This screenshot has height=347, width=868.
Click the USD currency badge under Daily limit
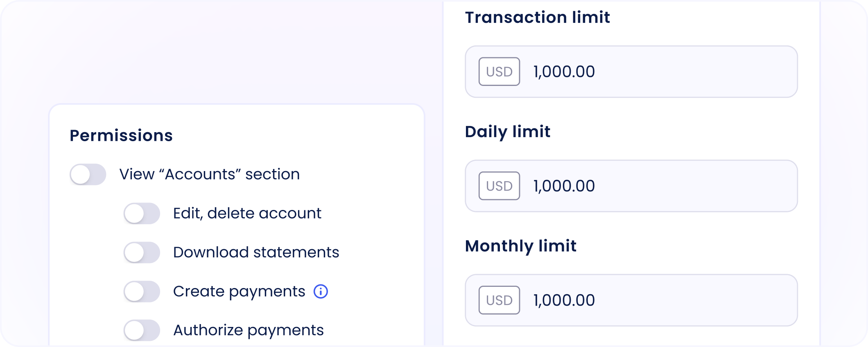(x=499, y=186)
